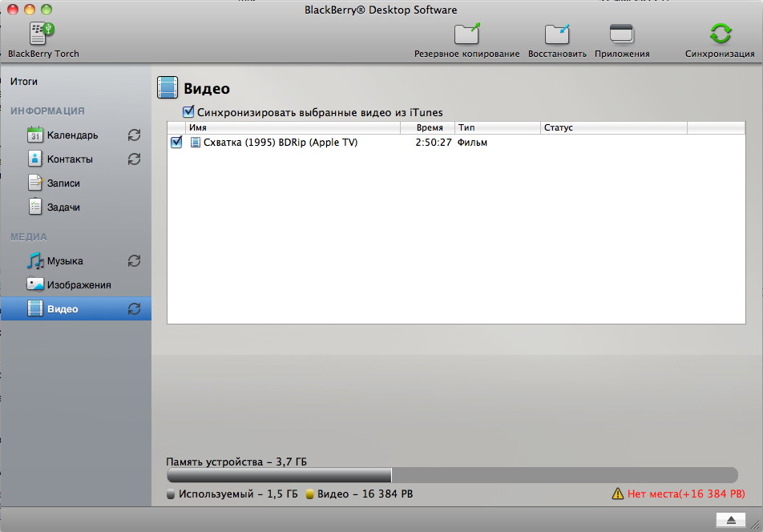Image resolution: width=763 pixels, height=532 pixels.
Task: Click the gray Используемый legend swatch
Action: 170,494
